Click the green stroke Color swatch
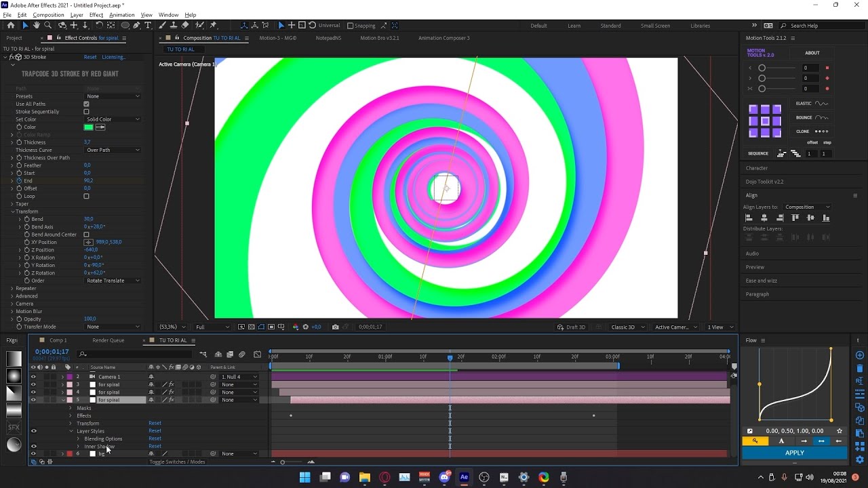This screenshot has width=868, height=488. coord(88,127)
